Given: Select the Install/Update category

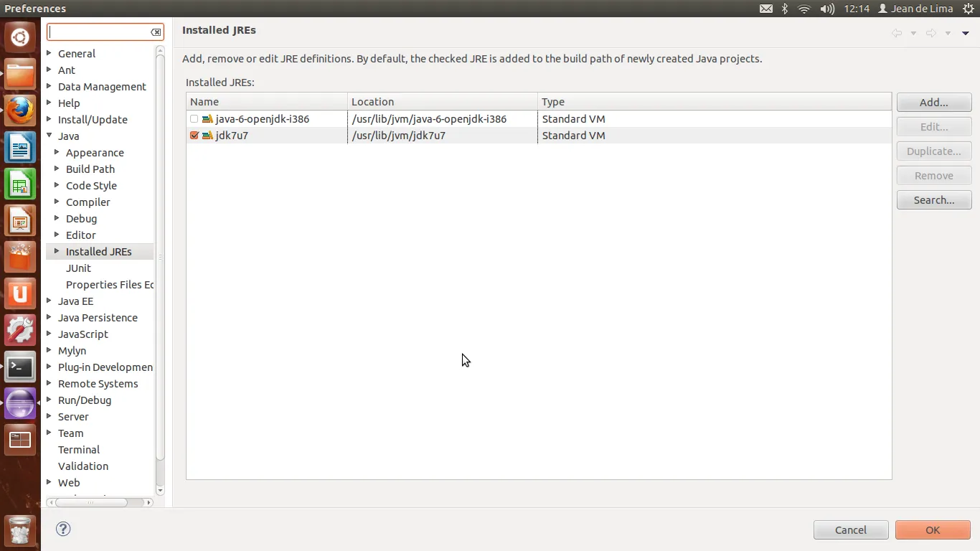Looking at the screenshot, I should (93, 120).
